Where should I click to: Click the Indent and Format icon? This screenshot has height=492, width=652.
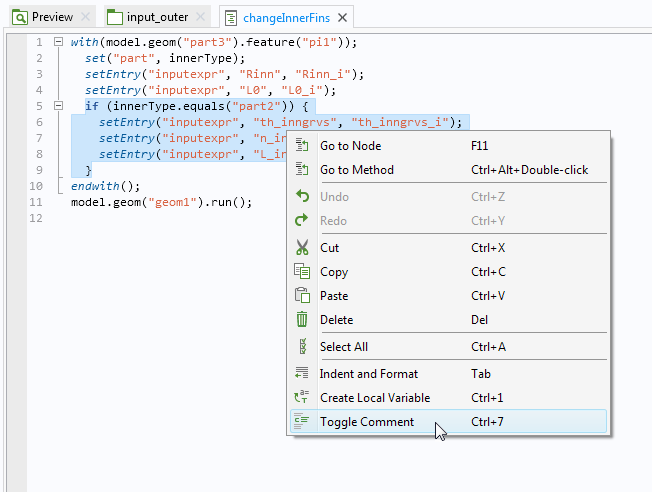pos(302,374)
